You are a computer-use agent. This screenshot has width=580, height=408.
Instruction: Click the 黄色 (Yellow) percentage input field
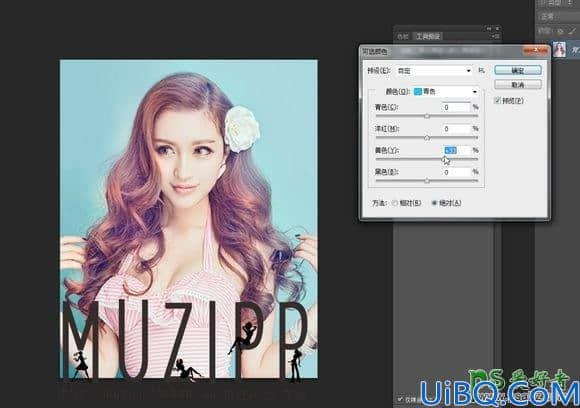click(x=456, y=150)
